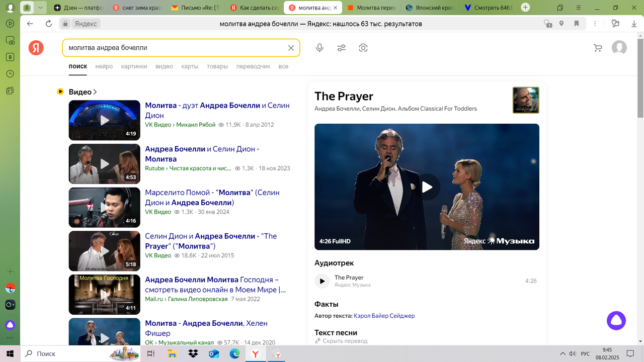Open the video thumbnail with duration 5:18

click(104, 251)
